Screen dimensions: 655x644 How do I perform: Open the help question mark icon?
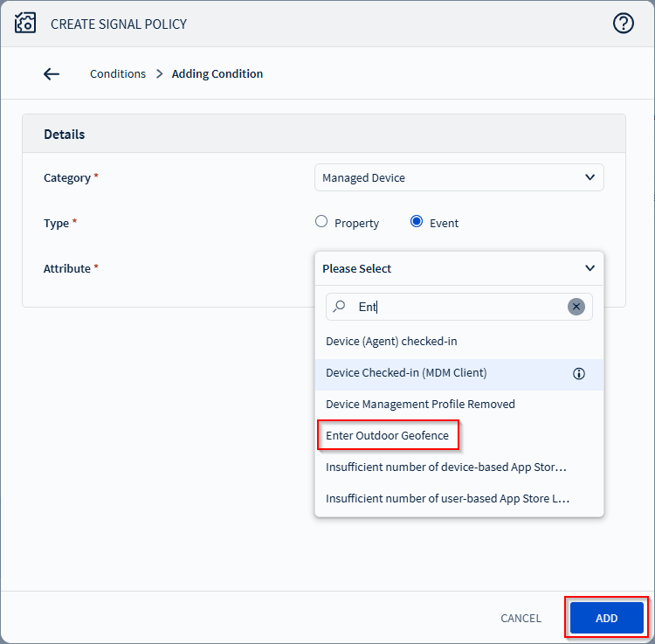click(623, 24)
